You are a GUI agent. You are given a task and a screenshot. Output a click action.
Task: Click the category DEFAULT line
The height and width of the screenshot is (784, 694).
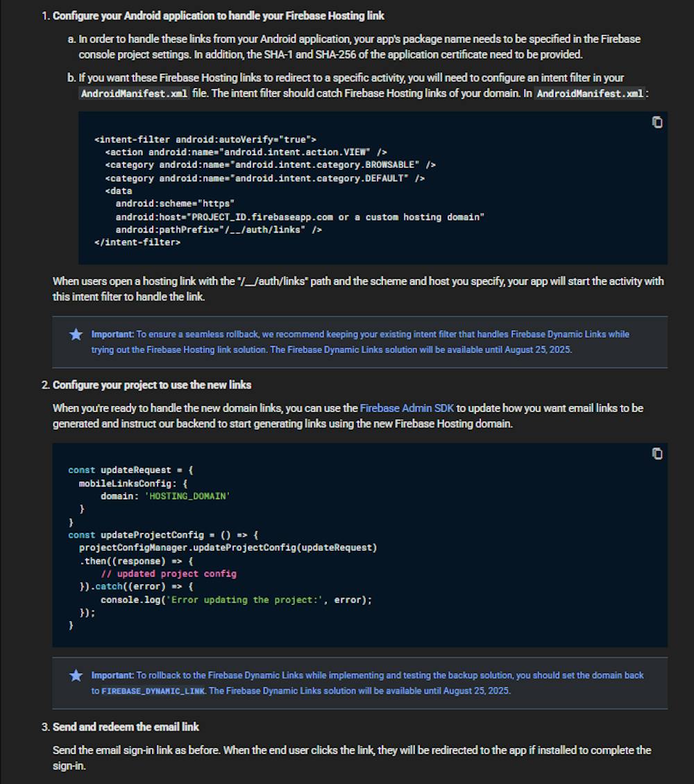265,178
